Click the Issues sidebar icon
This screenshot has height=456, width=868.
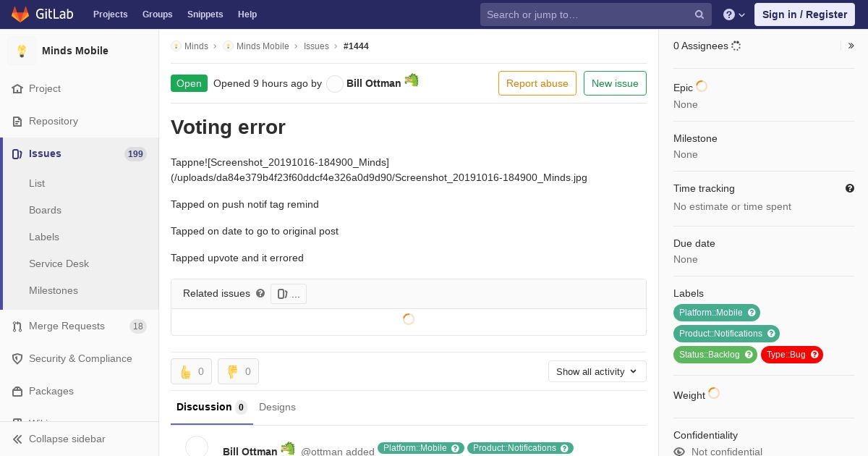pos(17,154)
